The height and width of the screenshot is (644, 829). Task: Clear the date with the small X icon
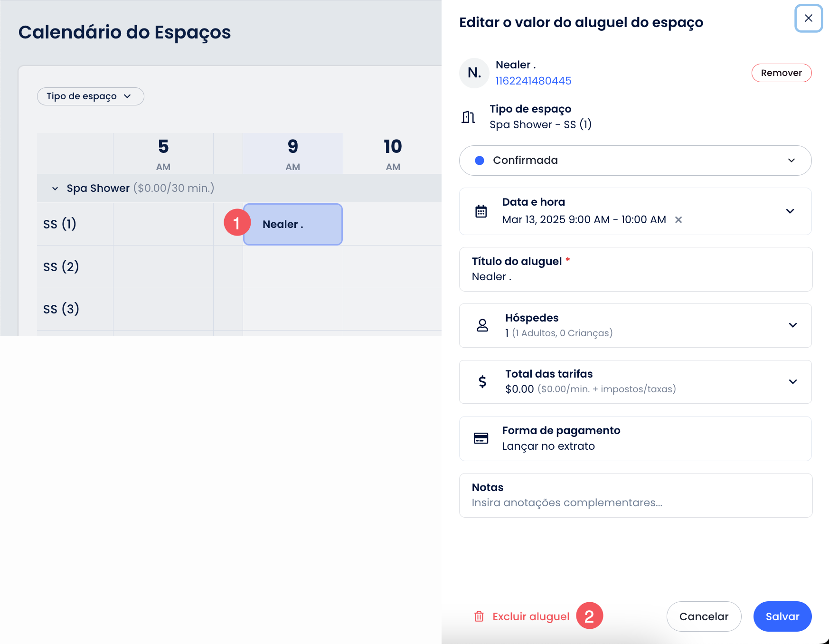678,220
